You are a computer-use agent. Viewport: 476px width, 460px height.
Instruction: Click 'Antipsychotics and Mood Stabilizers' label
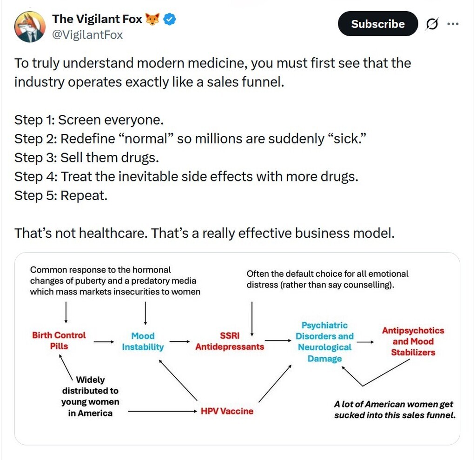[x=413, y=341]
